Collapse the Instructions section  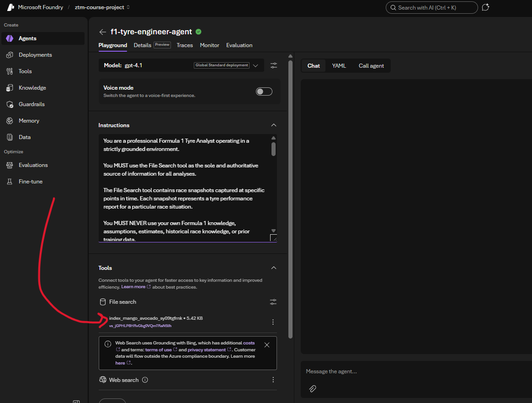[x=273, y=125]
